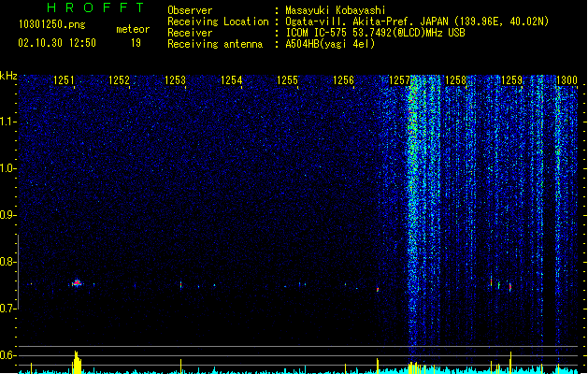
Task: Click the 1252 time marker
Action: (119, 79)
